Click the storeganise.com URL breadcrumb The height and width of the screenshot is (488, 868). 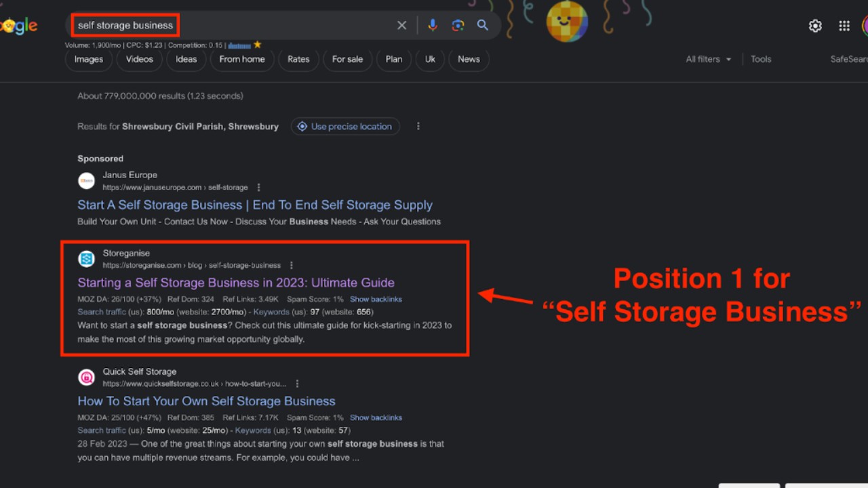tap(191, 265)
